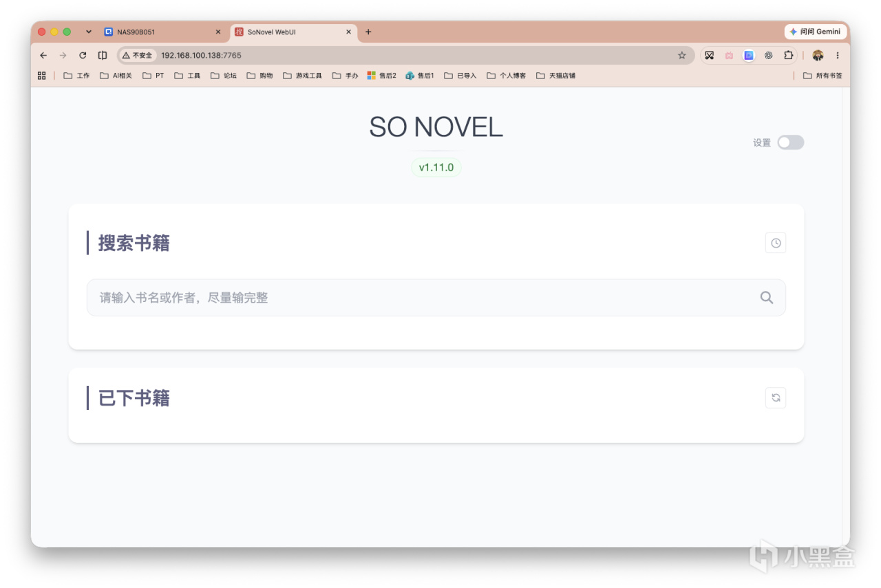Open the 手办 bookmark folder

point(345,76)
